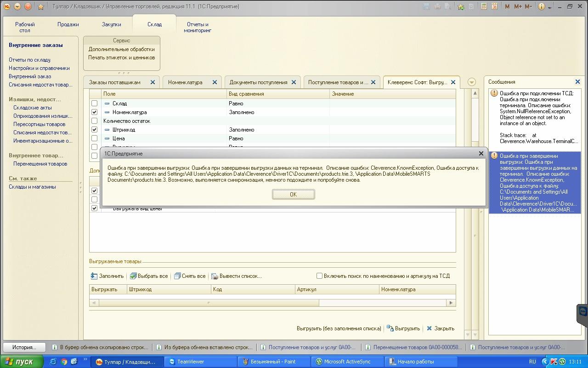Image resolution: width=588 pixels, height=368 pixels.
Task: Toggle the Выгружать вид цены checkbox
Action: (x=94, y=208)
